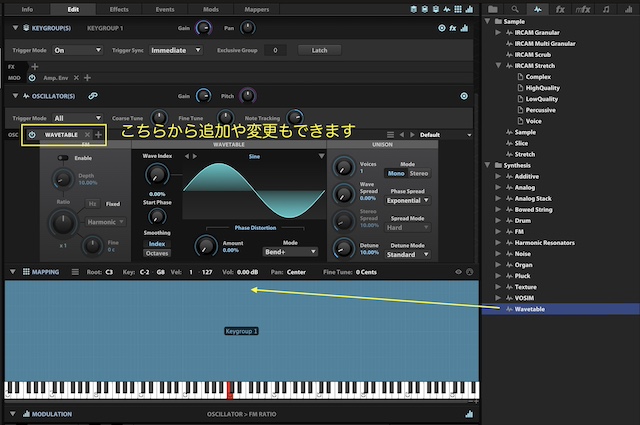Switch to the Effects tab
This screenshot has height=425, width=640.
(119, 8)
